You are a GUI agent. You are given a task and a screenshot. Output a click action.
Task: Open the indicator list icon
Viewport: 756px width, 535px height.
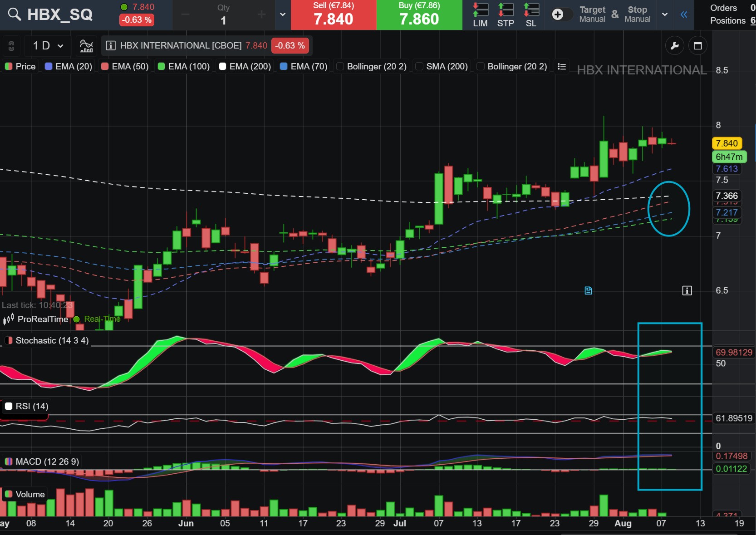tap(562, 67)
